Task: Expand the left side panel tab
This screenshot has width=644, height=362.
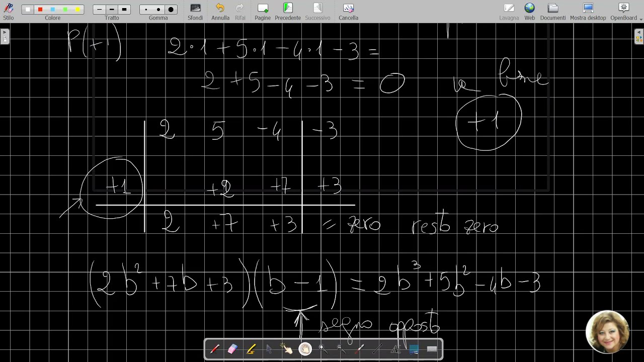Action: pos(5,37)
